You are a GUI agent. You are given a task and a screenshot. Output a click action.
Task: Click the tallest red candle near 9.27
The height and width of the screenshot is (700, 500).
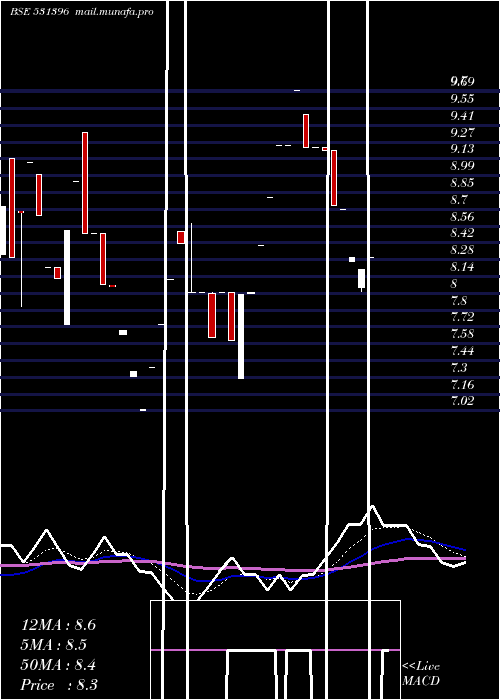(x=85, y=183)
